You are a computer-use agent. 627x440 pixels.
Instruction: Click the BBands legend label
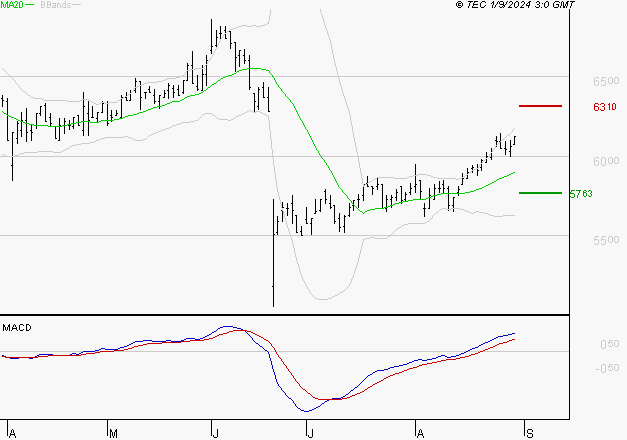pyautogui.click(x=56, y=5)
